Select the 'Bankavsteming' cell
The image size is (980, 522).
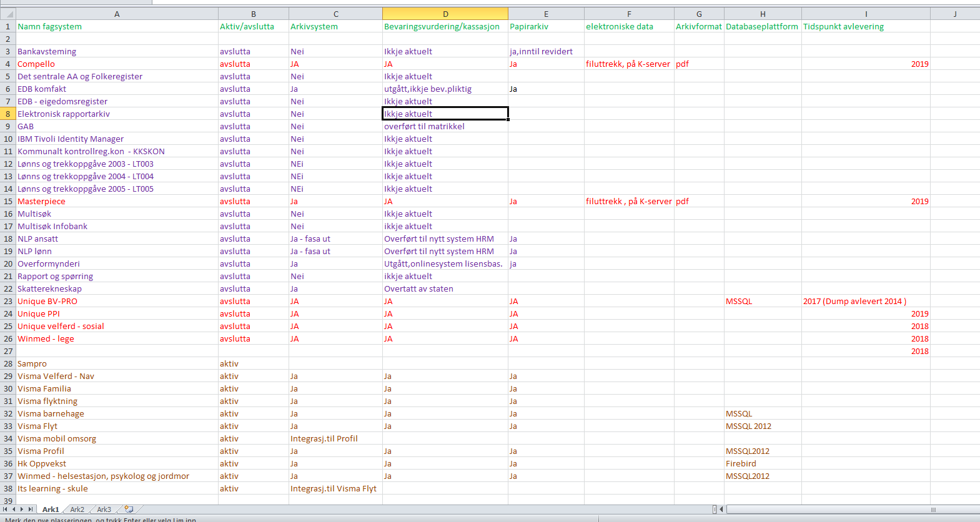pos(117,51)
